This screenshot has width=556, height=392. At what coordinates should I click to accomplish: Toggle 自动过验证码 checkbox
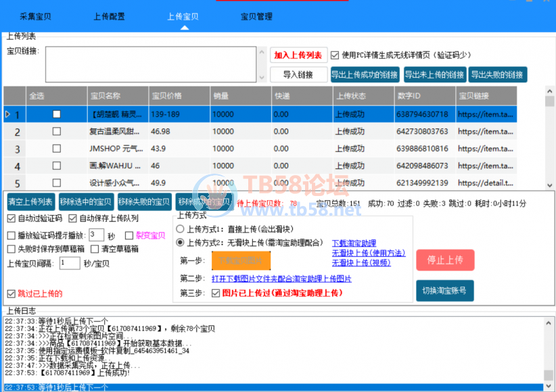(11, 218)
